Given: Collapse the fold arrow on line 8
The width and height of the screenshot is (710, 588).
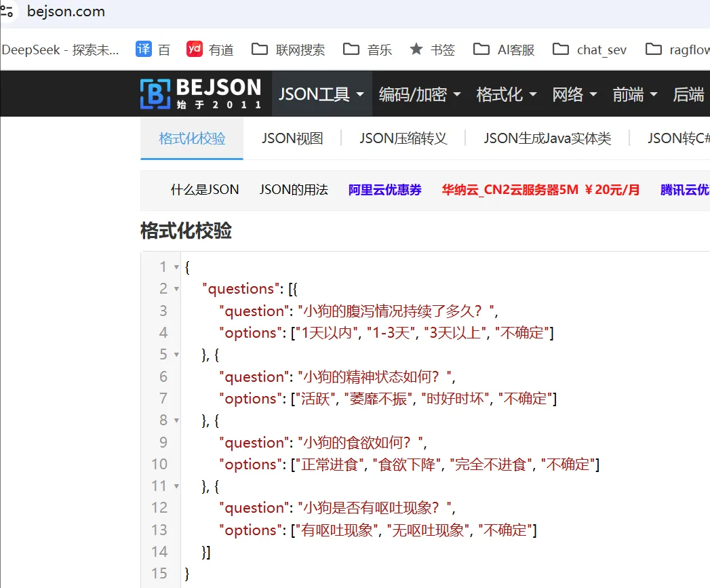Looking at the screenshot, I should click(x=176, y=420).
